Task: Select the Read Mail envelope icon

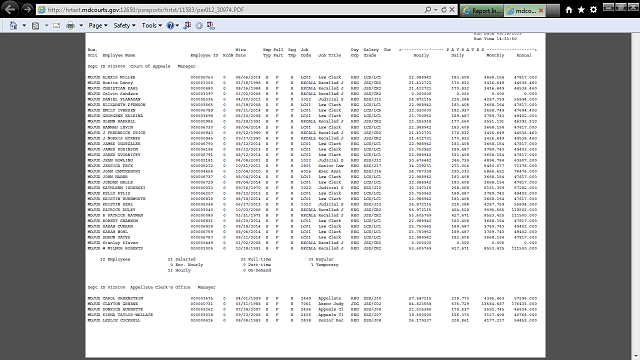Action: tap(56, 25)
